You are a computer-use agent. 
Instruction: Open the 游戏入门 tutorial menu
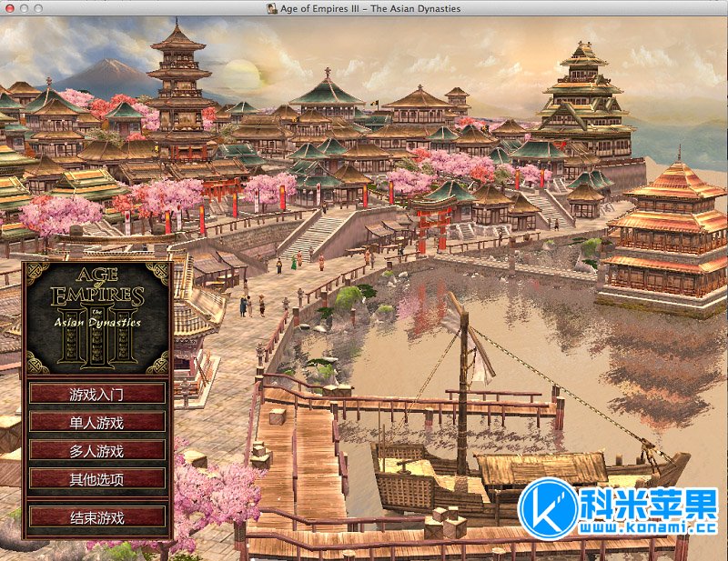coord(97,394)
